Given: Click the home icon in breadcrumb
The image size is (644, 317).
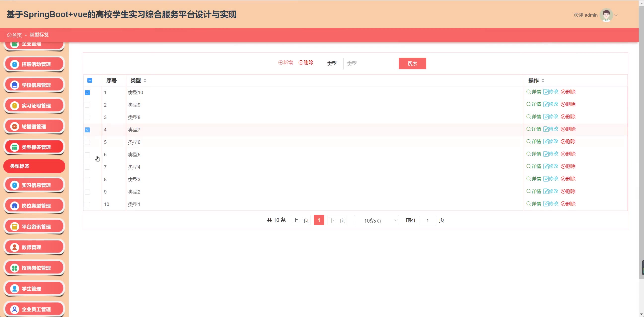Looking at the screenshot, I should 9,35.
